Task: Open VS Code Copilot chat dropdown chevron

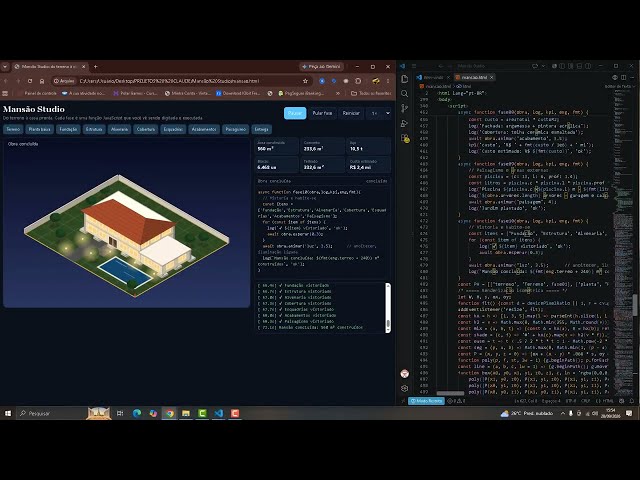Action: [x=543, y=66]
